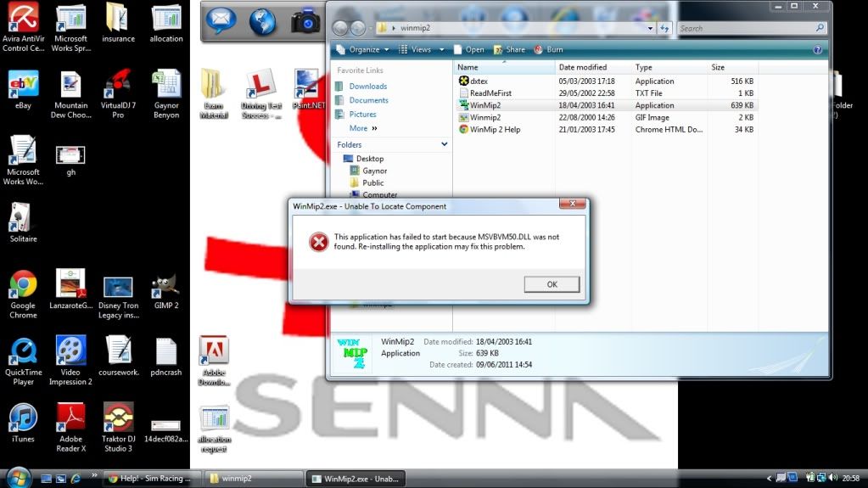Click the Avira AntiVir Control Center icon
Viewport: 868px width, 488px height.
click(x=23, y=19)
